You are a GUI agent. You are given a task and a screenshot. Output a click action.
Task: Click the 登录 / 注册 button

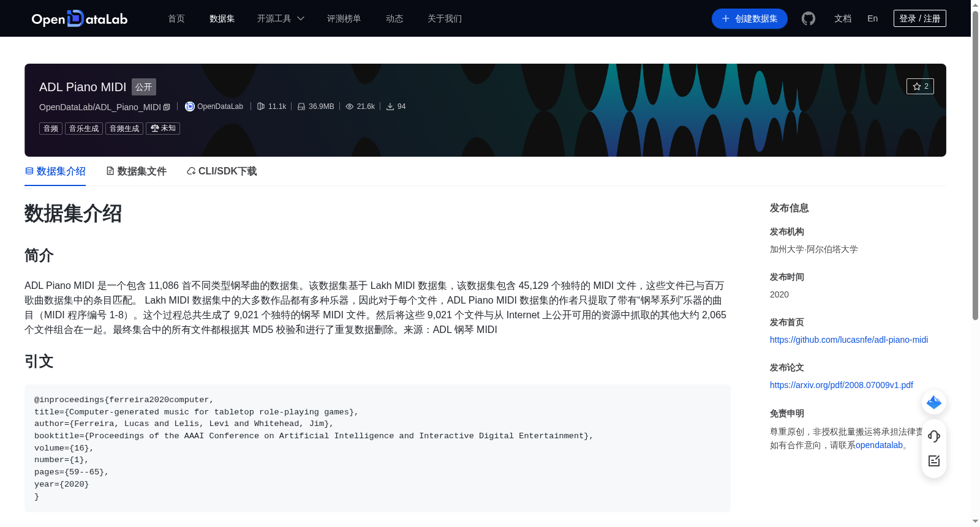tap(920, 18)
